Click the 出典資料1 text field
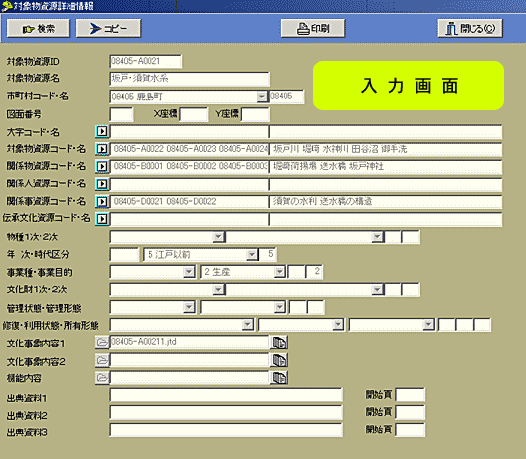The height and width of the screenshot is (459, 526). (x=226, y=395)
